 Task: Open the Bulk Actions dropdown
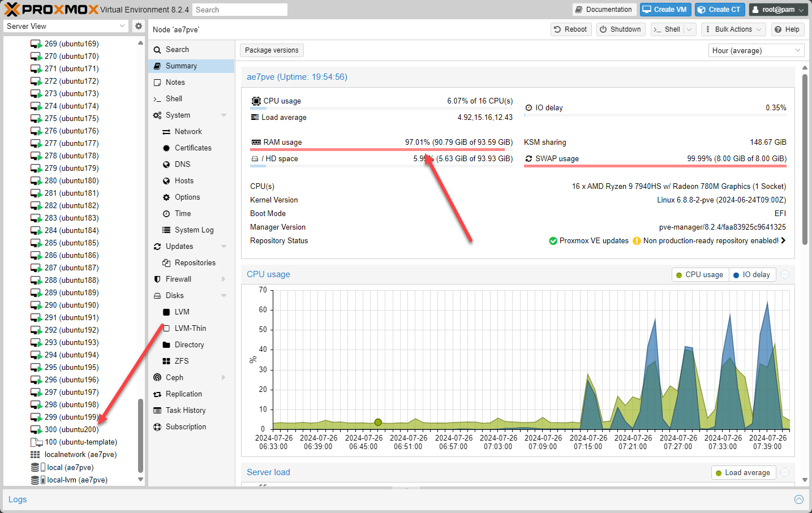(x=733, y=29)
